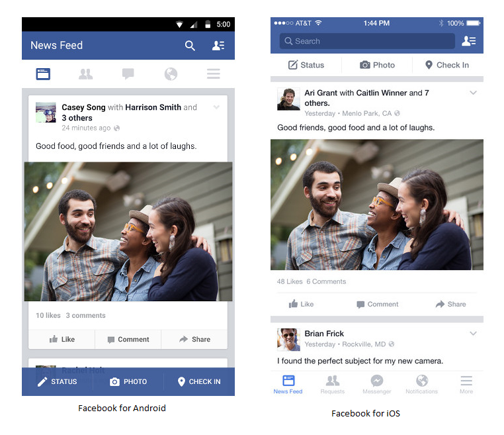Screen dimensions: 504x435
Task: Select News Feed tab in iOS bottom bar
Action: click(x=288, y=385)
